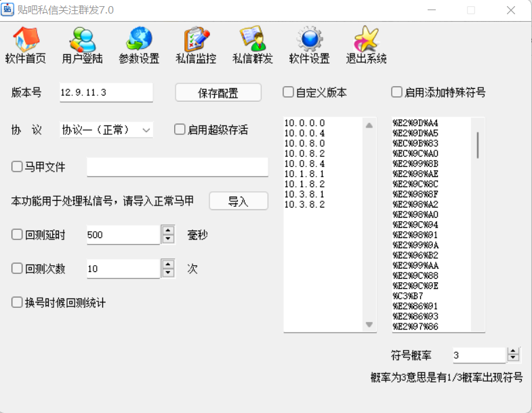Select version 10.1.8.1 in list
Viewport: 532px width, 413px height.
(x=304, y=174)
